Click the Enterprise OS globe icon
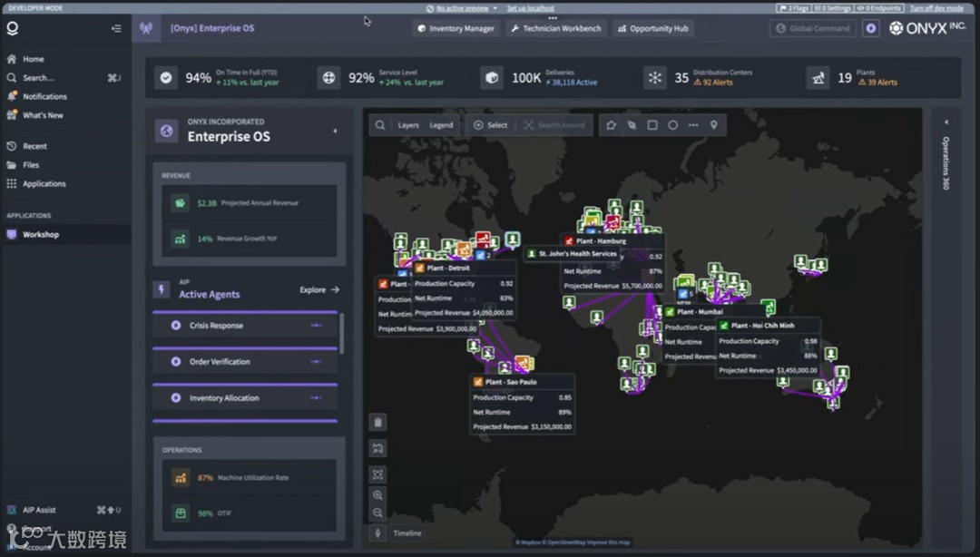980x557 pixels. tap(166, 131)
